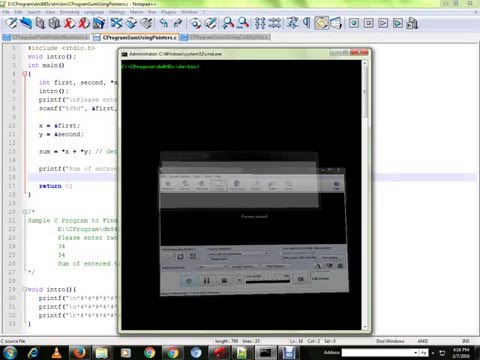Collapse the comment block fold at line 20

point(25,212)
